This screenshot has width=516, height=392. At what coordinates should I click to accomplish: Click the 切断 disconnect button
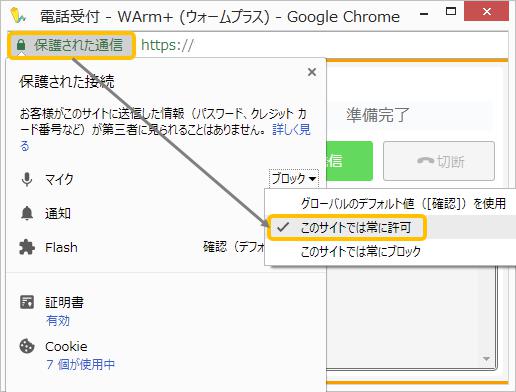[439, 161]
